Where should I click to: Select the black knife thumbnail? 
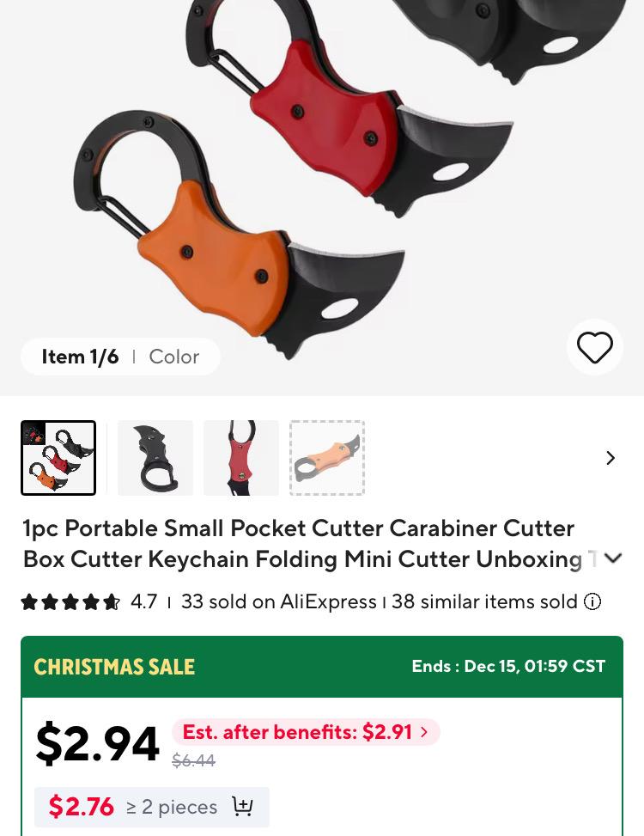[x=155, y=458]
